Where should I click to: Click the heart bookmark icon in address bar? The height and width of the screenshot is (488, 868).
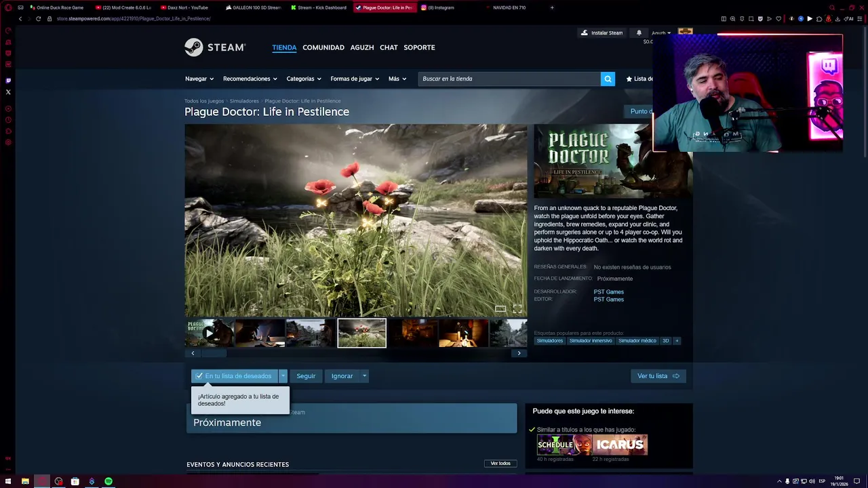point(778,18)
